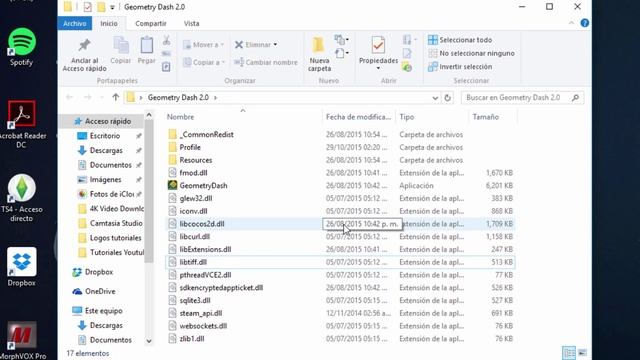
Task: Open the pinned Descargas under Acceso rápido
Action: click(x=106, y=151)
